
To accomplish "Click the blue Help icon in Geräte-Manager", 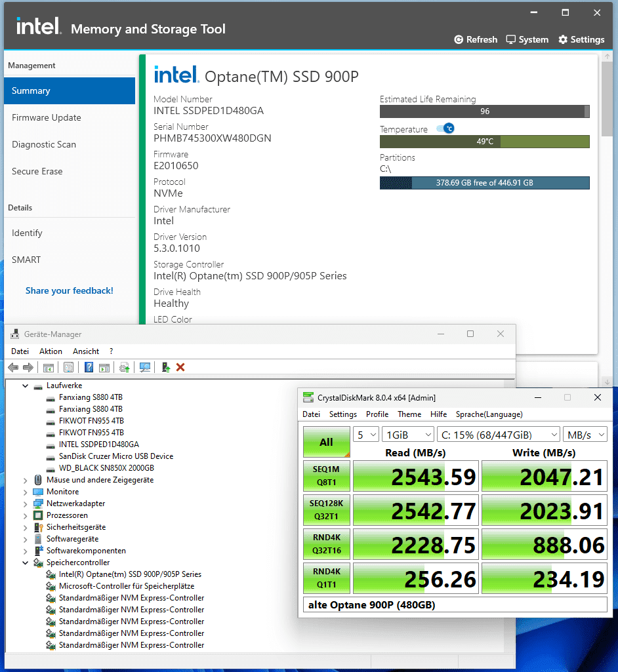I will (89, 367).
